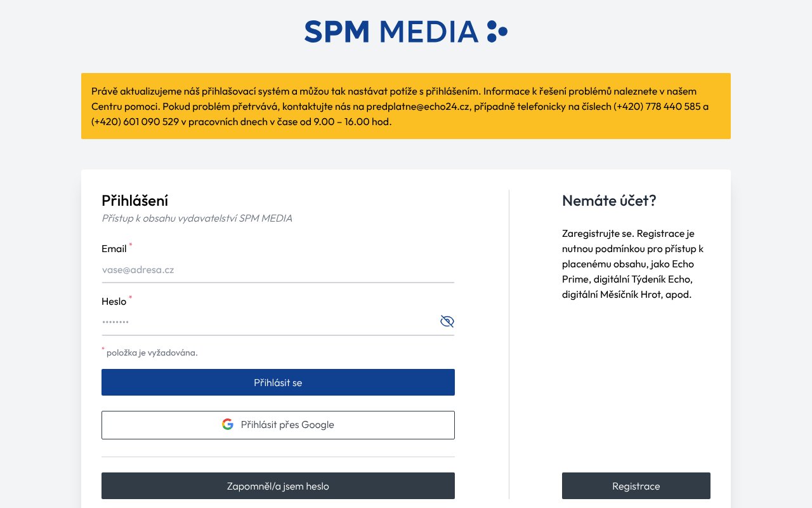
Task: Click the Google G icon on login button
Action: [228, 424]
